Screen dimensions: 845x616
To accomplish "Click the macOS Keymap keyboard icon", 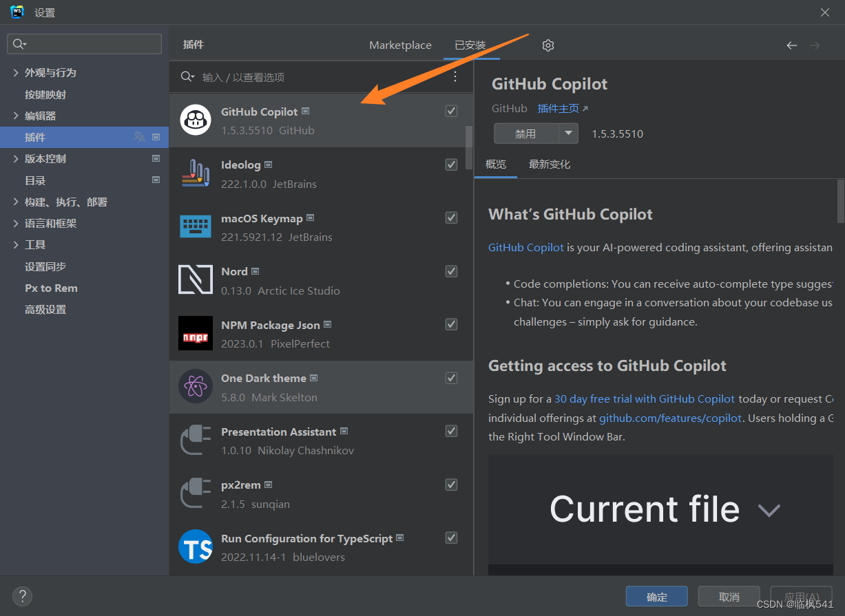I will tap(196, 226).
